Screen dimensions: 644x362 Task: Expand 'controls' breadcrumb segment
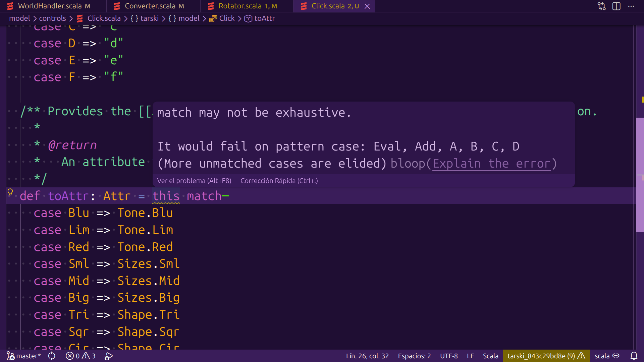pyautogui.click(x=52, y=18)
